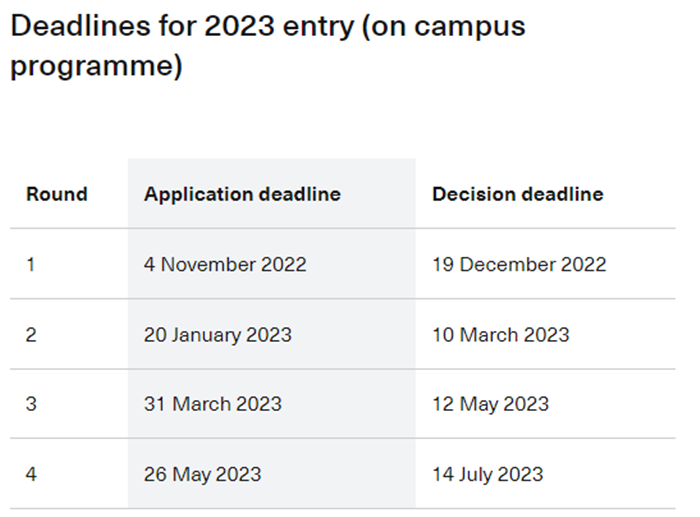Click the 'Decision deadline' column header
Viewport: 700px width, 517px height.
tap(518, 194)
